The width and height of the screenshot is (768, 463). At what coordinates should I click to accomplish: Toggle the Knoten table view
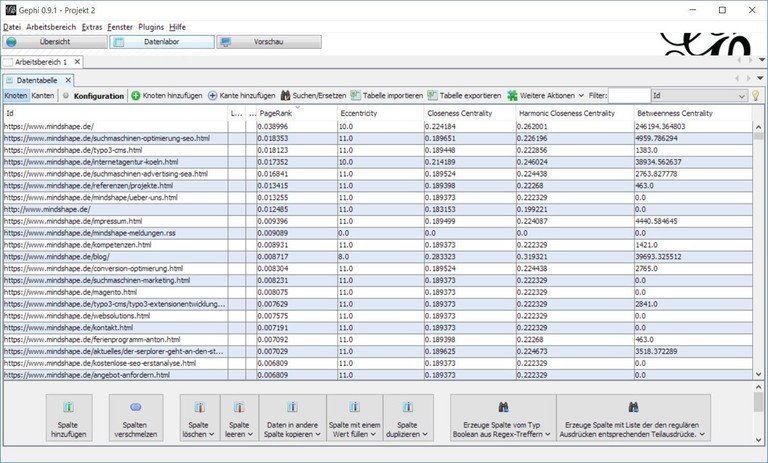pyautogui.click(x=16, y=96)
